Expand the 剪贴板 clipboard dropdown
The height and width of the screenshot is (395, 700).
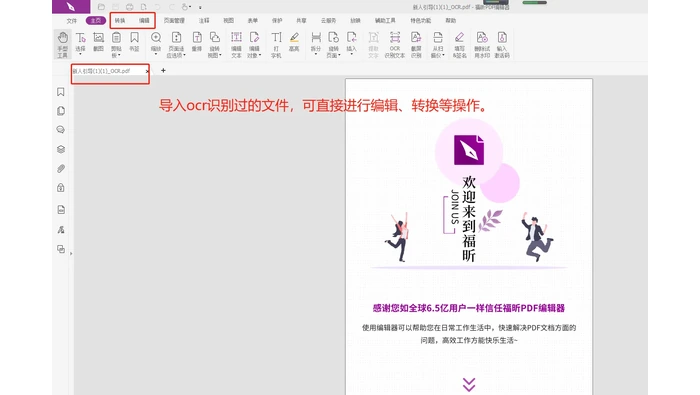[119, 56]
